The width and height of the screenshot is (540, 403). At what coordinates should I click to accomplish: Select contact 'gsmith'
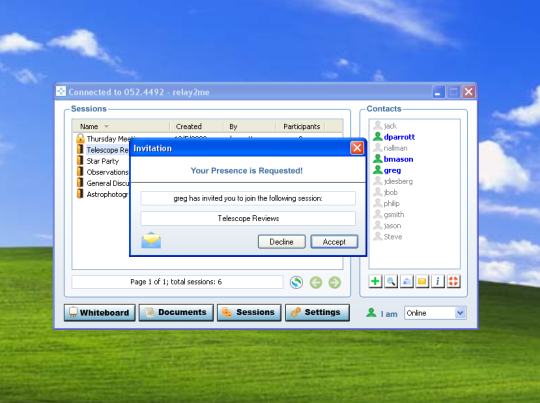389,214
